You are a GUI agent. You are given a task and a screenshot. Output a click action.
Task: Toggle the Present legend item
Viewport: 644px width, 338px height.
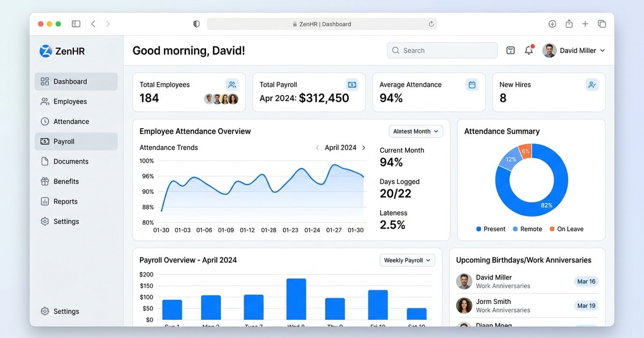491,229
